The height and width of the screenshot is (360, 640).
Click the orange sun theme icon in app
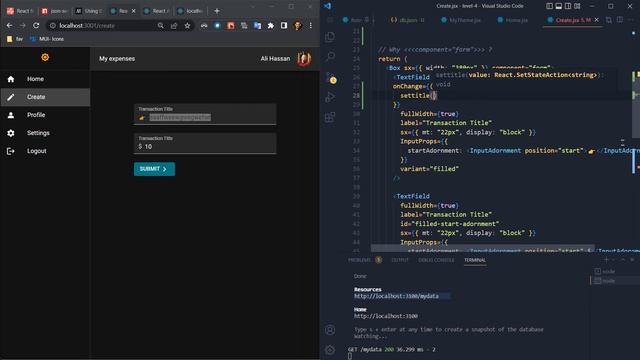tap(45, 58)
